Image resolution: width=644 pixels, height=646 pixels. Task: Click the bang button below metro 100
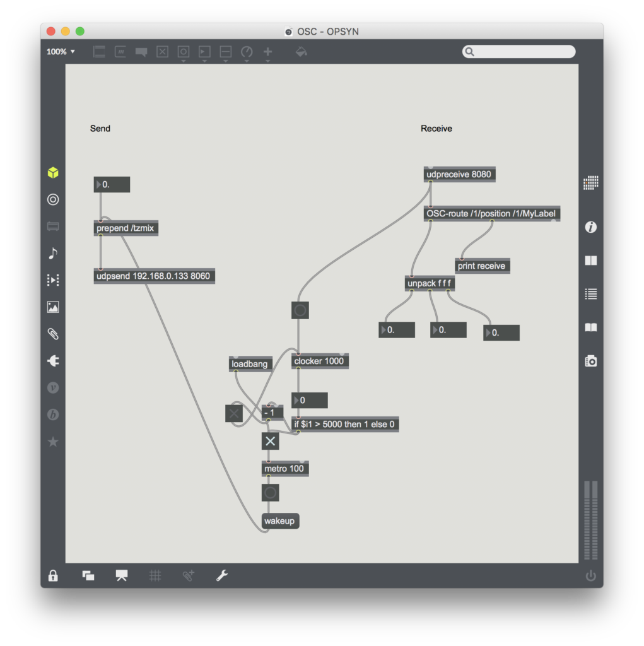270,493
